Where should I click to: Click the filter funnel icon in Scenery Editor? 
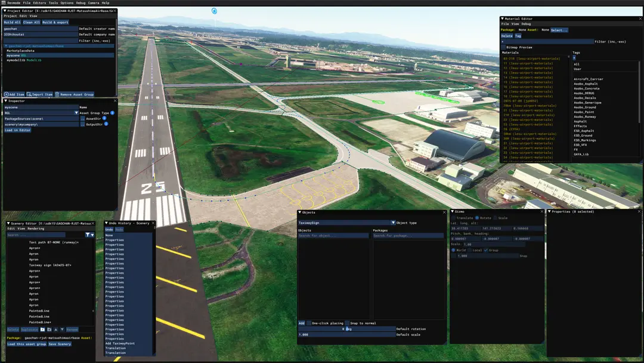coord(88,235)
